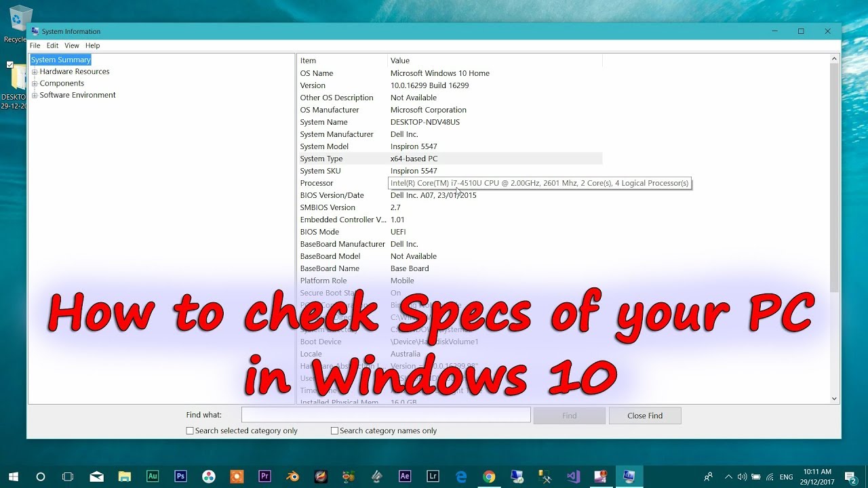
Task: Click the active System Information taskbar icon
Action: [x=629, y=476]
